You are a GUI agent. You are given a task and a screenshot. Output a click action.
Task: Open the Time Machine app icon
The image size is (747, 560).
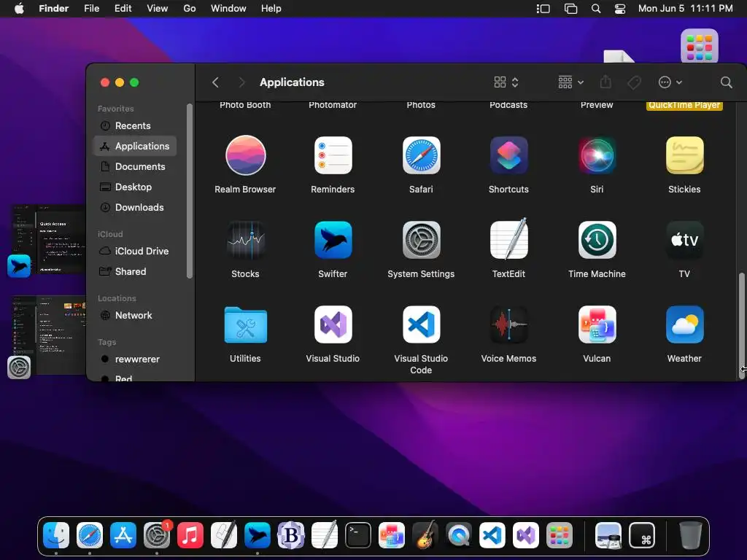tap(597, 240)
